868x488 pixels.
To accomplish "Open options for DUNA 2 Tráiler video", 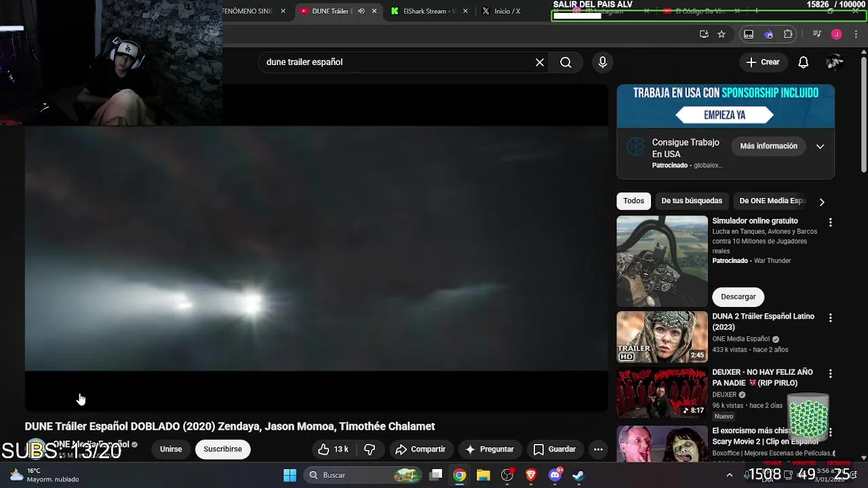I will click(x=830, y=318).
